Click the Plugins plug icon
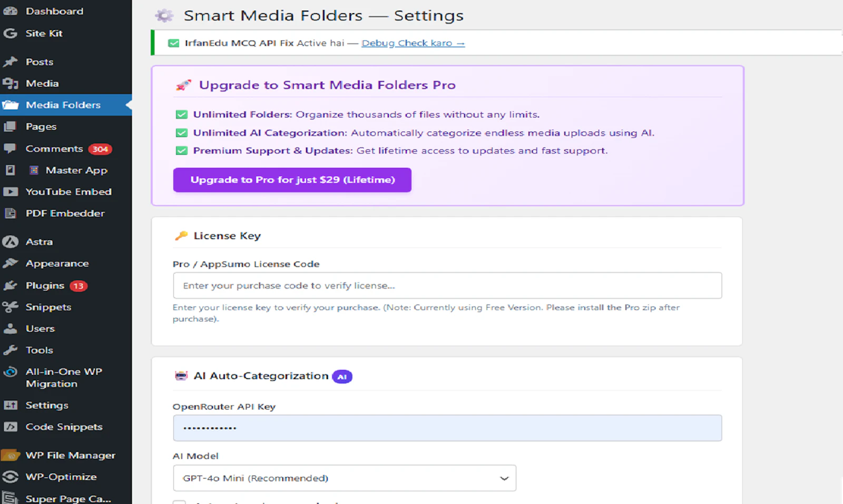The width and height of the screenshot is (843, 504). pyautogui.click(x=10, y=285)
